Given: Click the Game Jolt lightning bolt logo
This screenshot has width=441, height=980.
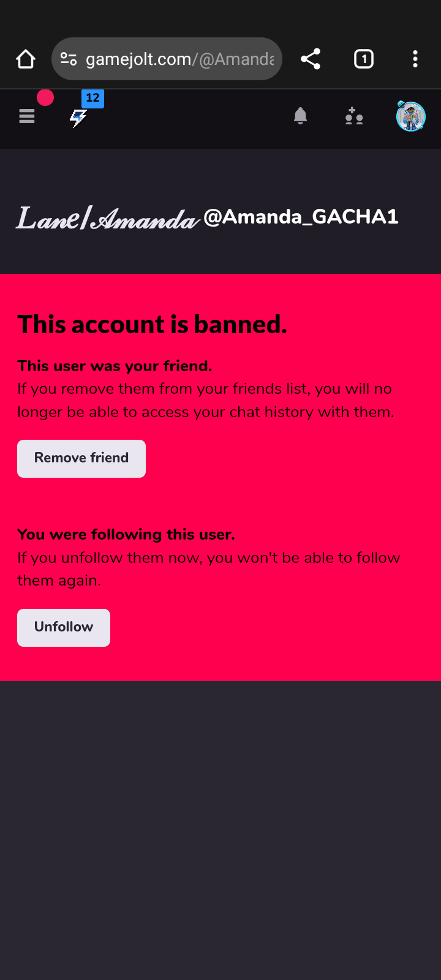Looking at the screenshot, I should tap(78, 118).
